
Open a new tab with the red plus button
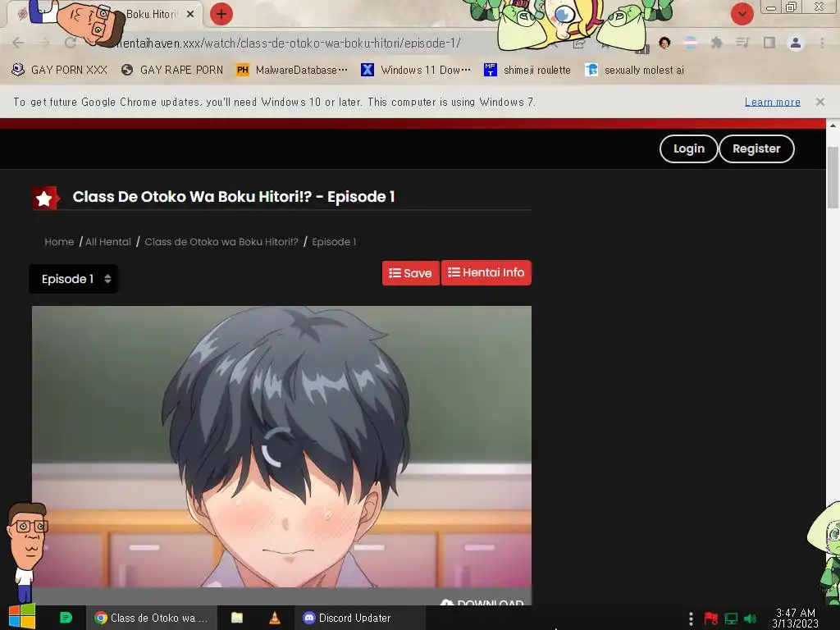221,14
